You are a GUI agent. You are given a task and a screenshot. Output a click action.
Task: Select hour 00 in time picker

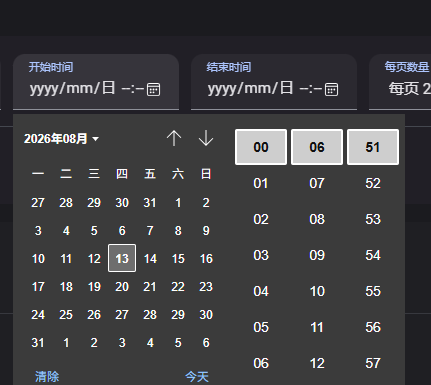[x=261, y=147]
